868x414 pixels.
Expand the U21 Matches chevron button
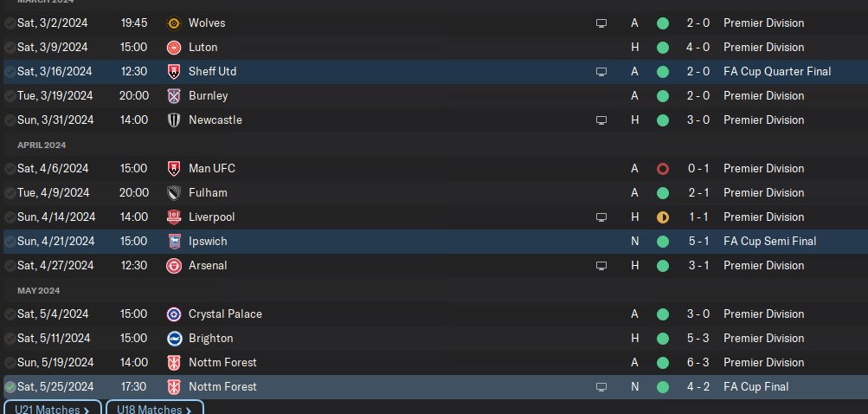(x=53, y=409)
